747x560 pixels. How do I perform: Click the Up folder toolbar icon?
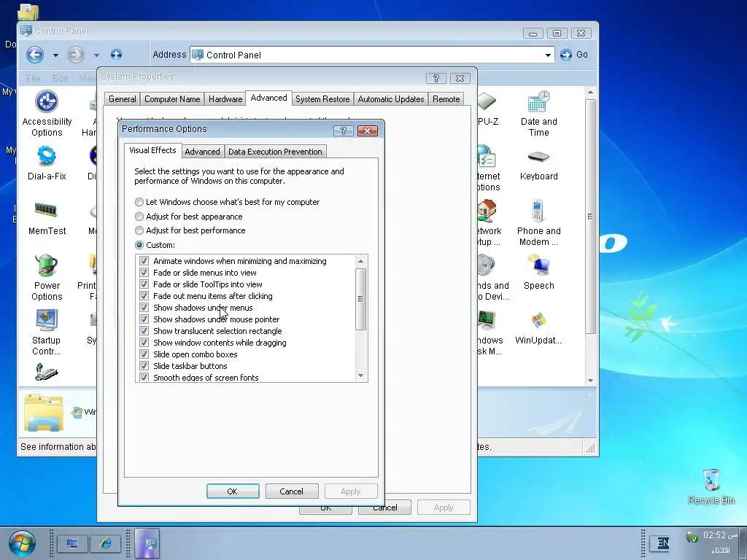tap(116, 55)
